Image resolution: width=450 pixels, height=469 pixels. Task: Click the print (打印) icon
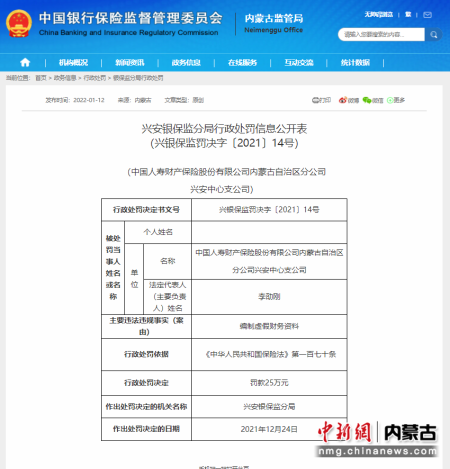coord(321,100)
